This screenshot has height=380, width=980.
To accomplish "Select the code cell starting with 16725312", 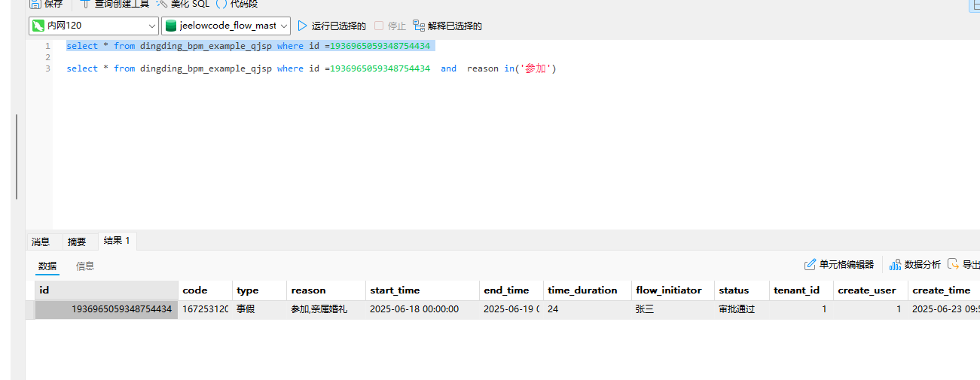I will pos(204,309).
